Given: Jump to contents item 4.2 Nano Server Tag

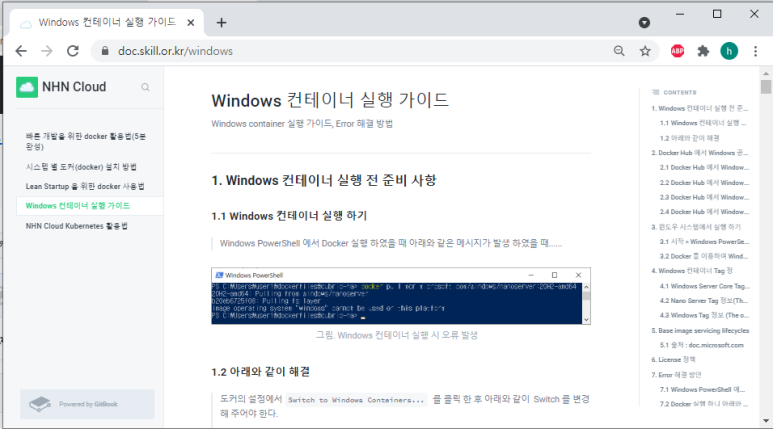Looking at the screenshot, I should [x=703, y=301].
